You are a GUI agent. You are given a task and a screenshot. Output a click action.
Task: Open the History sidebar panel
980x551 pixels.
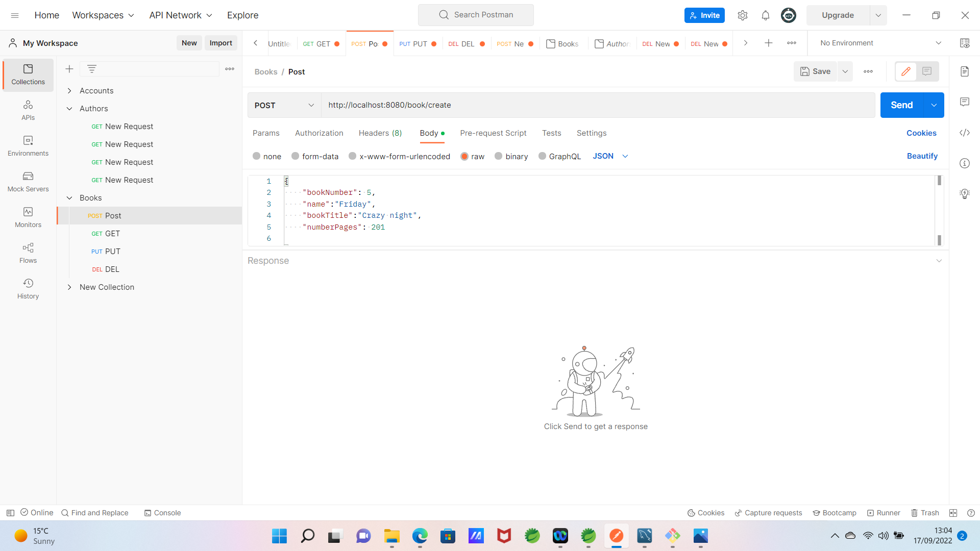click(28, 289)
